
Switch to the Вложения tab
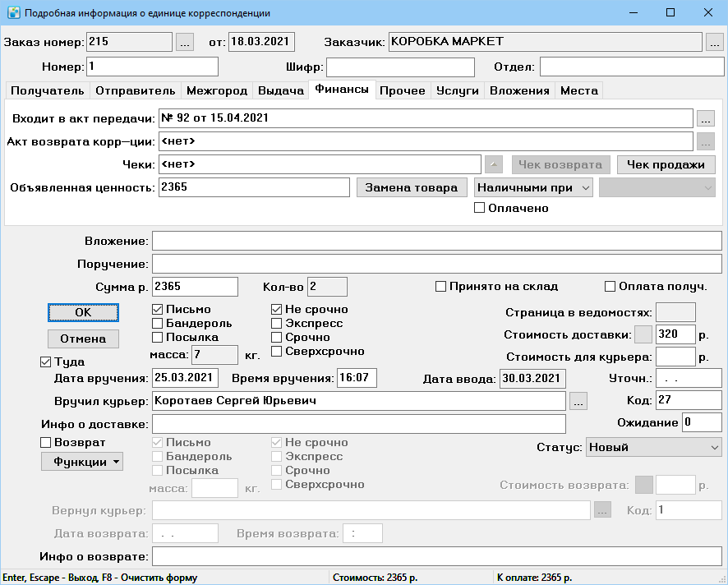tap(519, 90)
